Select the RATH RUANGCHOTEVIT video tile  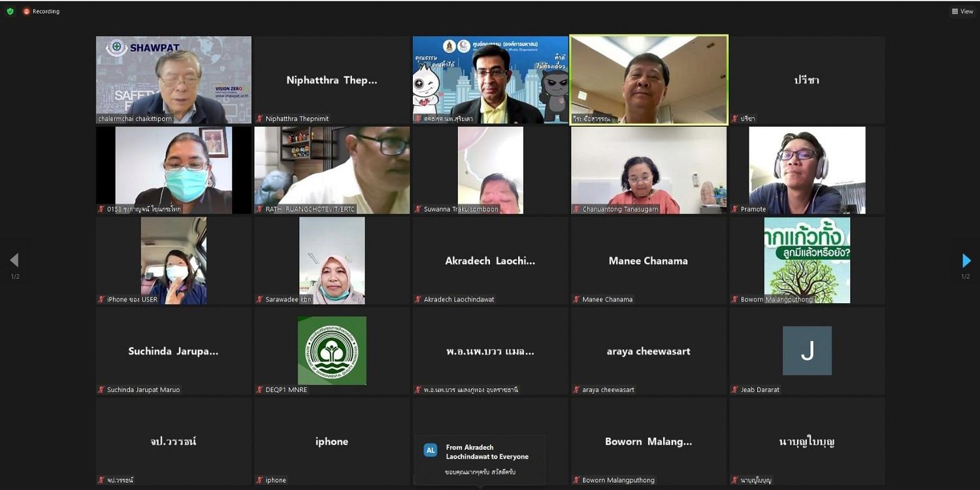pyautogui.click(x=332, y=170)
